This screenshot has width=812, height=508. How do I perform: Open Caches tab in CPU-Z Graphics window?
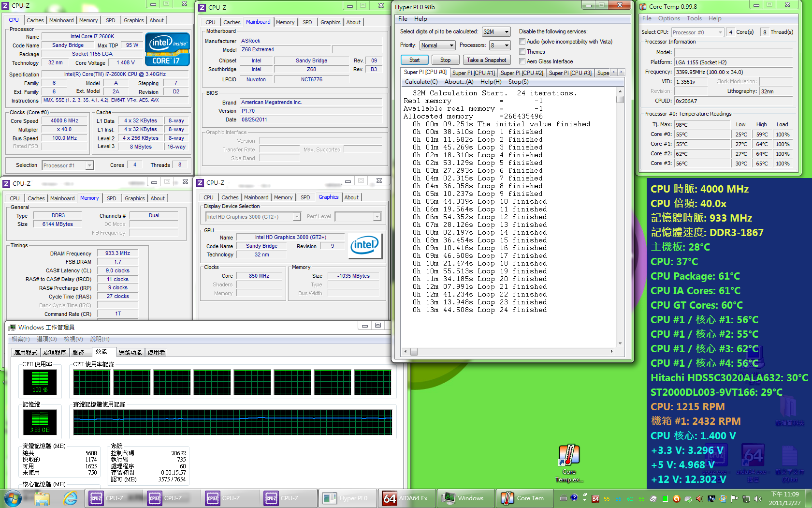[230, 197]
